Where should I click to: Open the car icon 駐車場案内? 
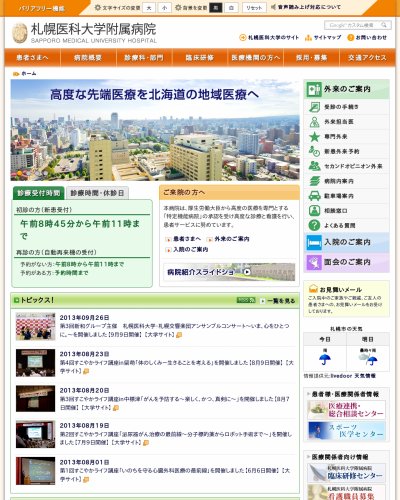coord(314,196)
